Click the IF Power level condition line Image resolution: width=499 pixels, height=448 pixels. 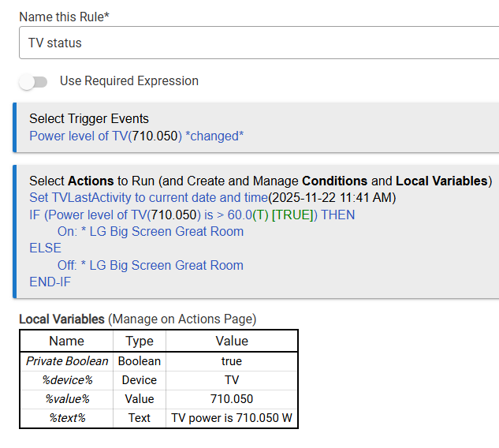[192, 215]
